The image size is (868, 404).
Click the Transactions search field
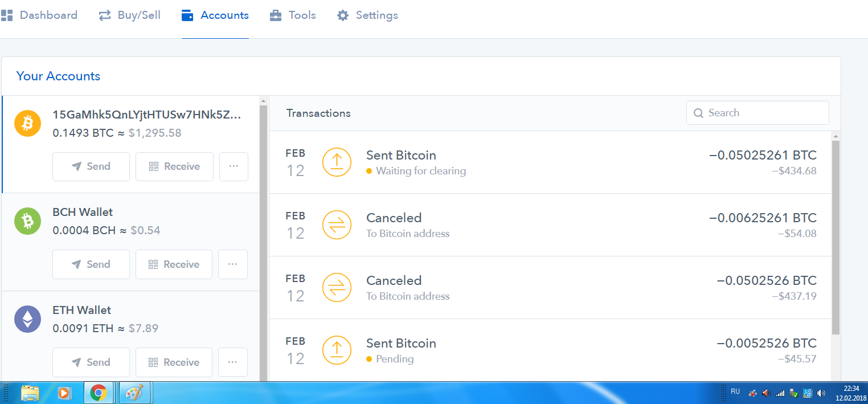(x=758, y=113)
